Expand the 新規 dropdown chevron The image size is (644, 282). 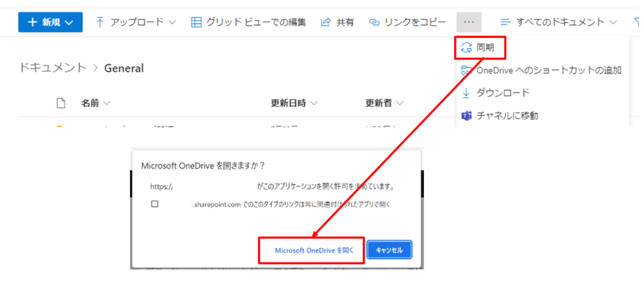coord(70,23)
